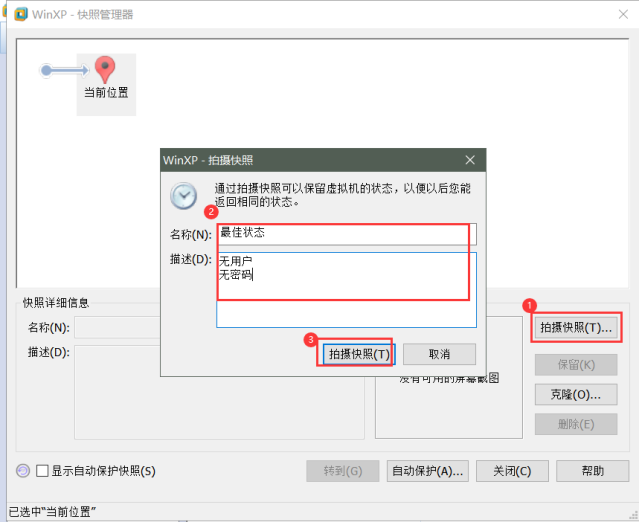Open 克隆(O)... clone option

576,394
